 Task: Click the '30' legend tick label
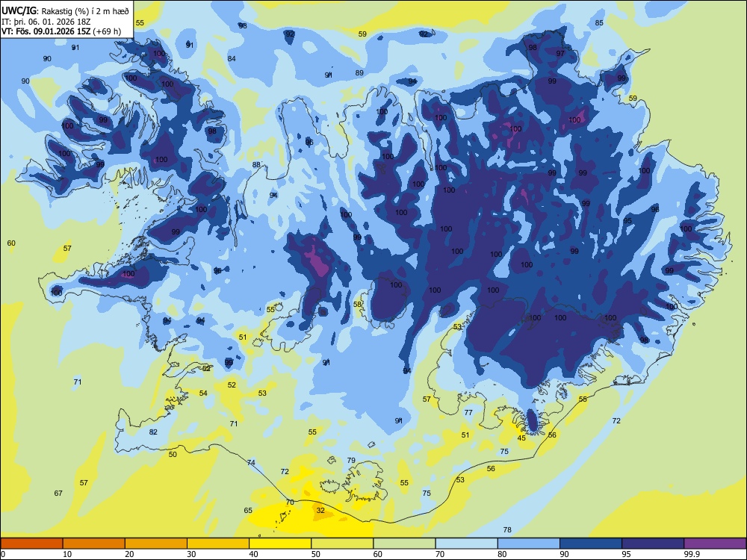pyautogui.click(x=191, y=554)
